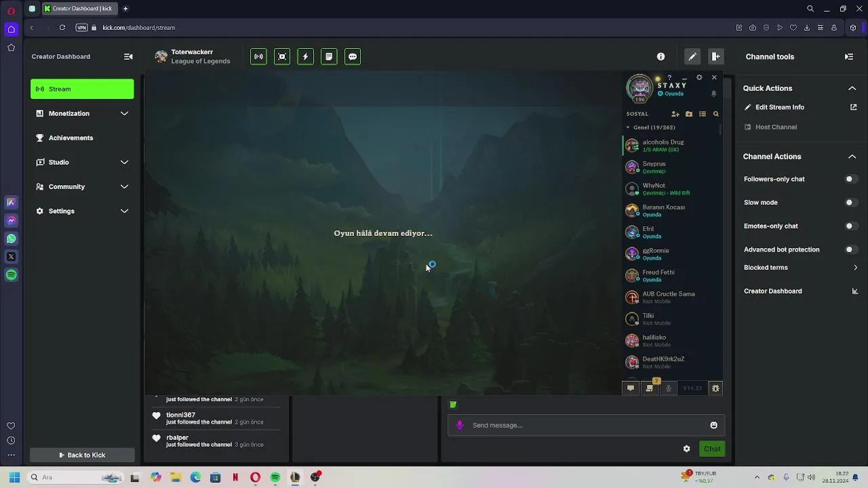Click the Creator Dashboard link in Channel tools
This screenshot has height=488, width=868.
tap(772, 291)
